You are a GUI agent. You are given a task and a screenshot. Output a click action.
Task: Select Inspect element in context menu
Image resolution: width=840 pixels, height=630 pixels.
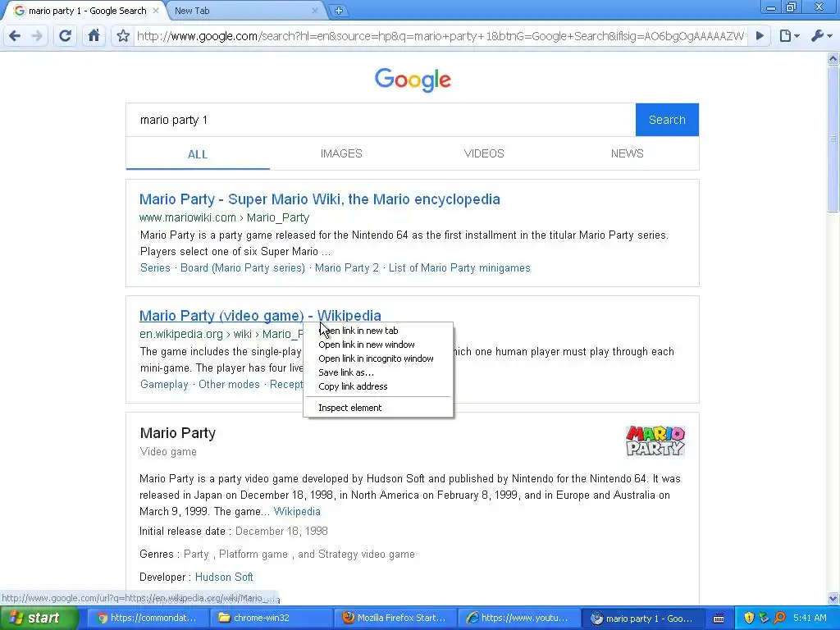[378, 408]
